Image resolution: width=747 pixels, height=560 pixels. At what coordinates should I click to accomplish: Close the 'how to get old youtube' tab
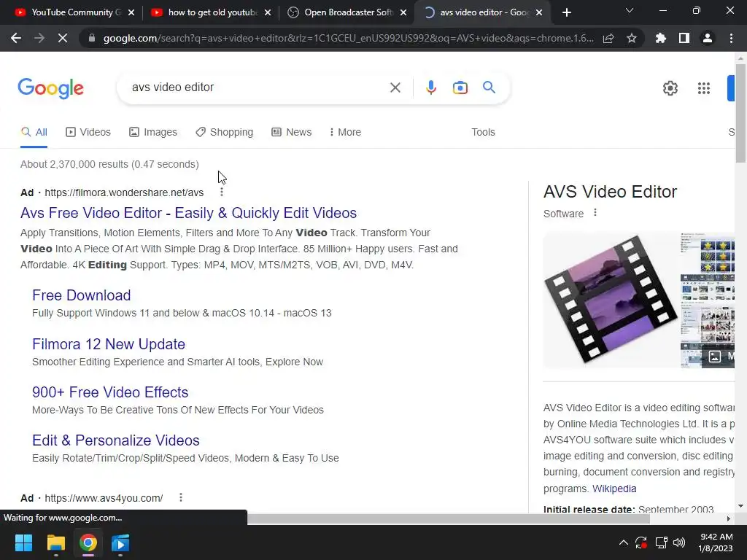(x=268, y=12)
